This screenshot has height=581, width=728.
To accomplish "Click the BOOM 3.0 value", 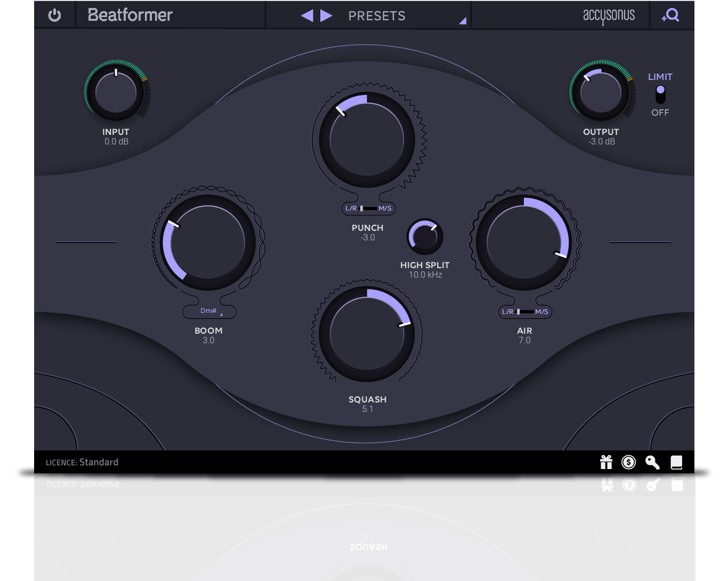I will tap(208, 341).
